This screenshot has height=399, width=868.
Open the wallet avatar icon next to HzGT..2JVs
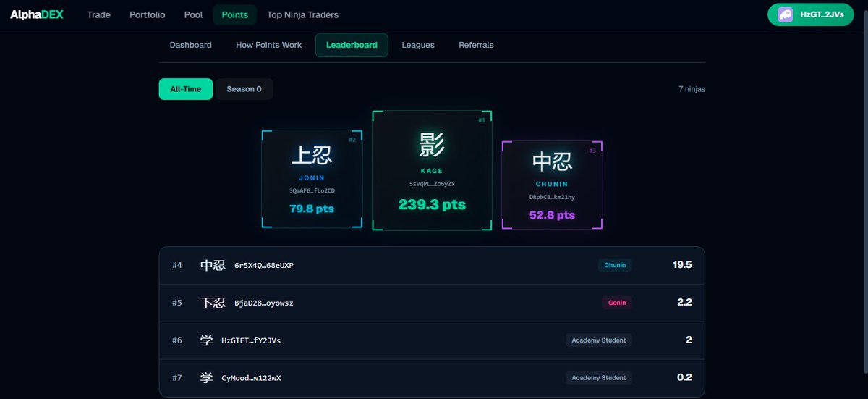click(786, 14)
